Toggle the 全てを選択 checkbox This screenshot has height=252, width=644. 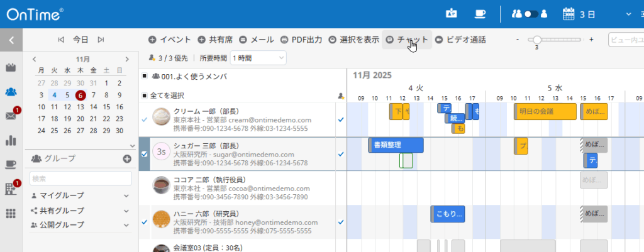(145, 96)
